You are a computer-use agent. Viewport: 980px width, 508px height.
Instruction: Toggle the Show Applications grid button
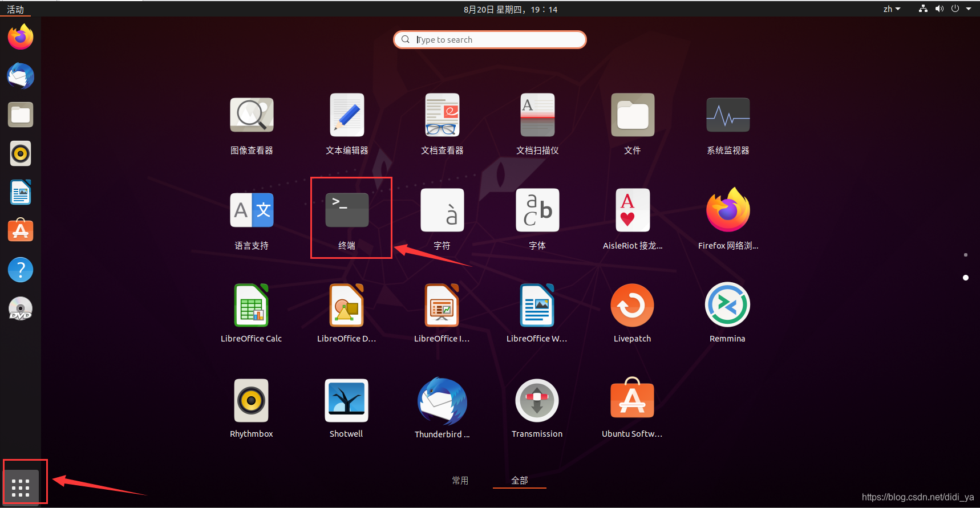pos(21,487)
